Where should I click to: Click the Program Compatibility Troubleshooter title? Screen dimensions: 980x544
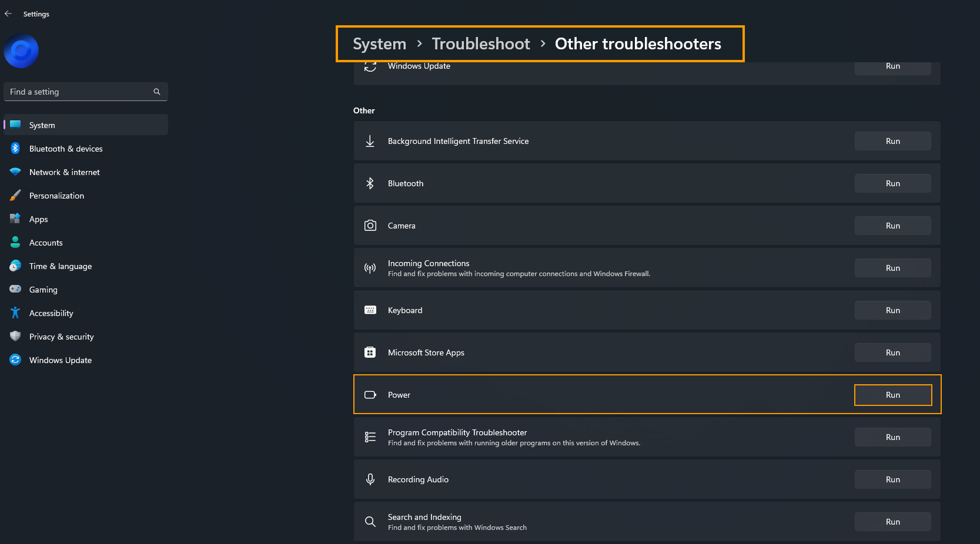pos(457,432)
